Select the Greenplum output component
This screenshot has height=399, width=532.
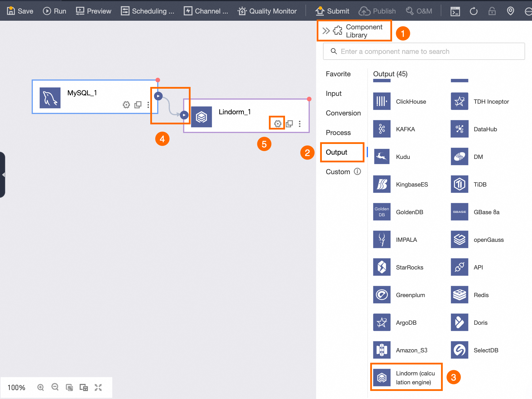point(410,295)
